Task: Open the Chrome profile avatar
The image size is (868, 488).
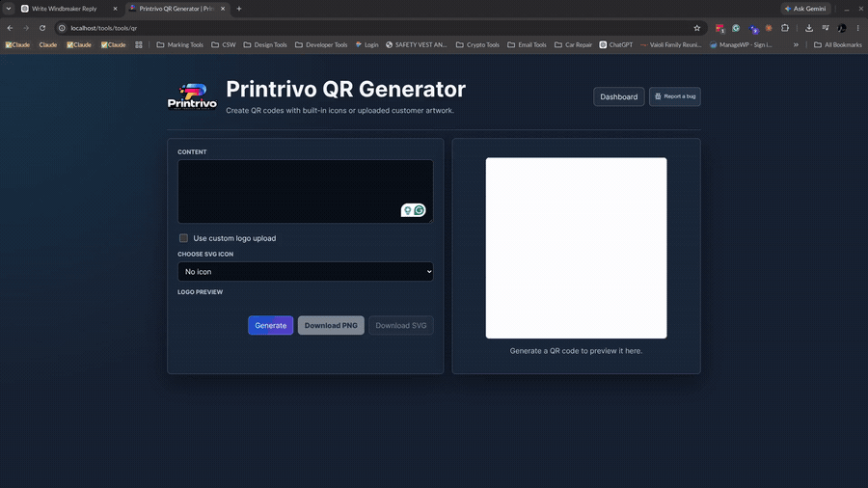Action: [x=841, y=28]
